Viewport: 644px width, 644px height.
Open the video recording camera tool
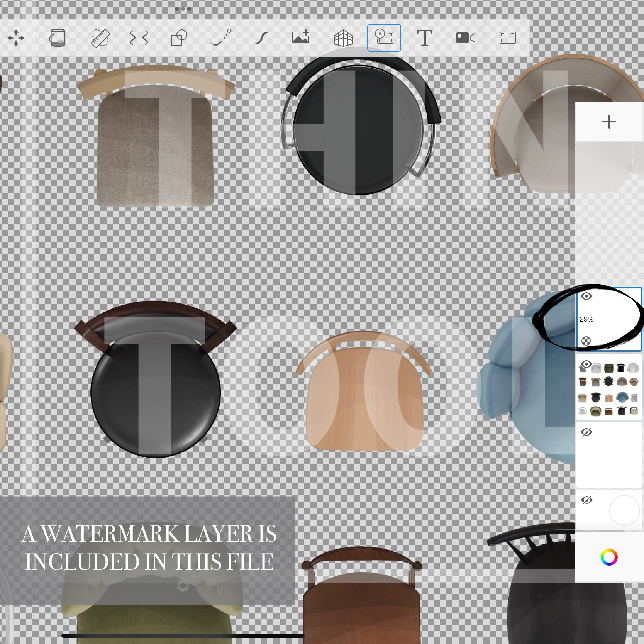point(466,38)
